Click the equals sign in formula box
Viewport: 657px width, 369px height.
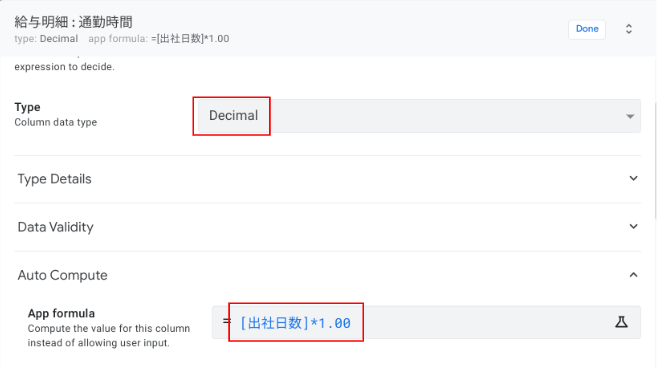[227, 322]
